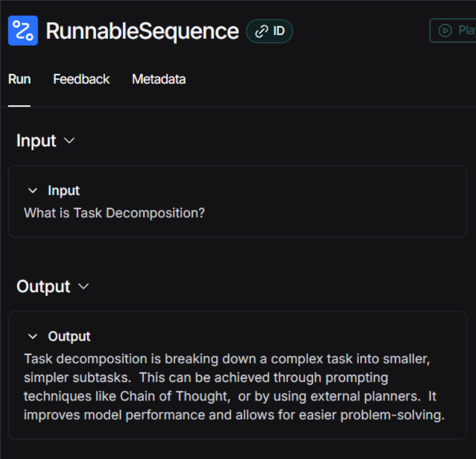Click the inner Output label
476x459 pixels.
pyautogui.click(x=69, y=336)
